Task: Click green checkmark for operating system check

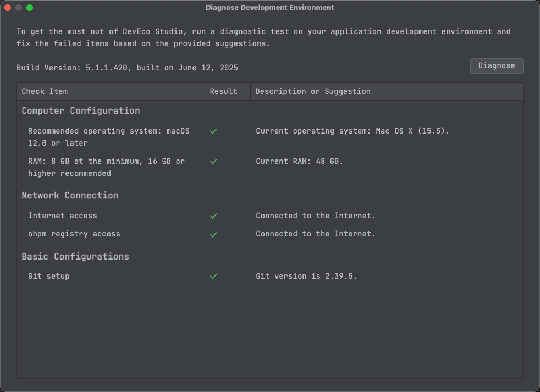Action: 213,131
